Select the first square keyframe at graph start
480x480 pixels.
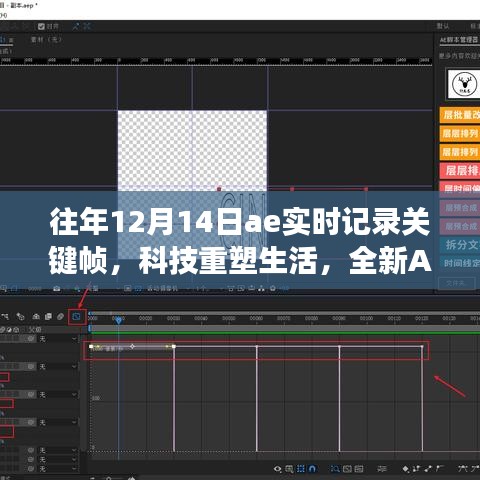click(91, 347)
